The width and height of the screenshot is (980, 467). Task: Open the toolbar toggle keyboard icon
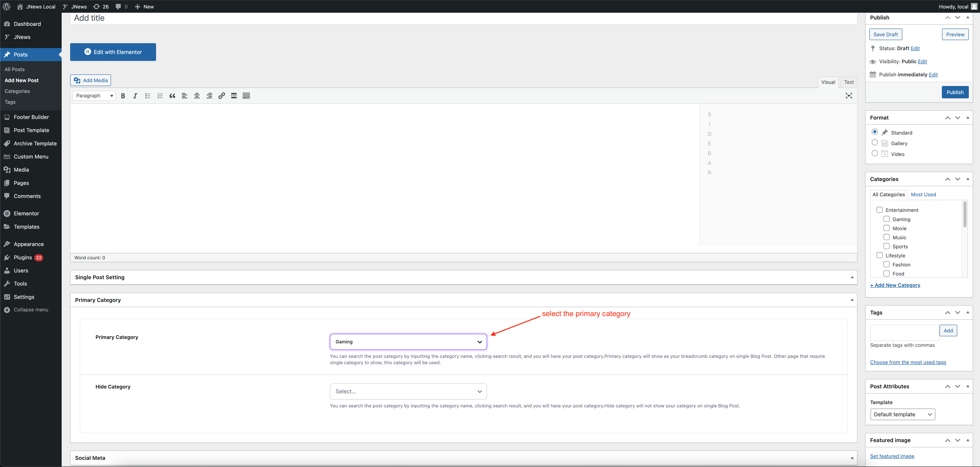(246, 96)
